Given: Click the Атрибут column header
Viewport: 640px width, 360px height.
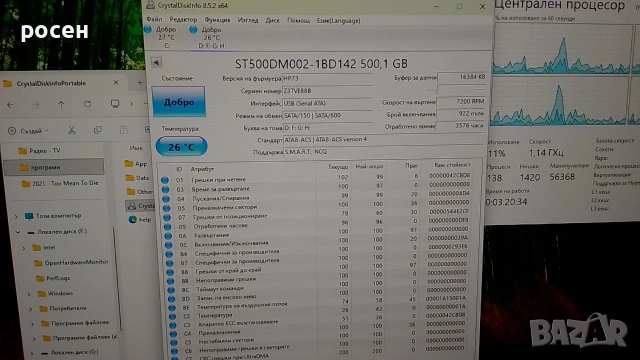Looking at the screenshot, I should (x=202, y=169).
